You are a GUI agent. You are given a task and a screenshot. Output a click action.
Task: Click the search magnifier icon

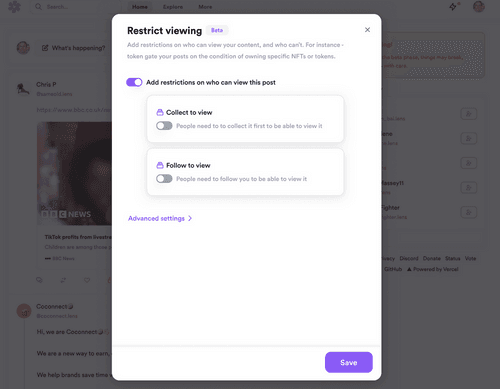pos(39,7)
